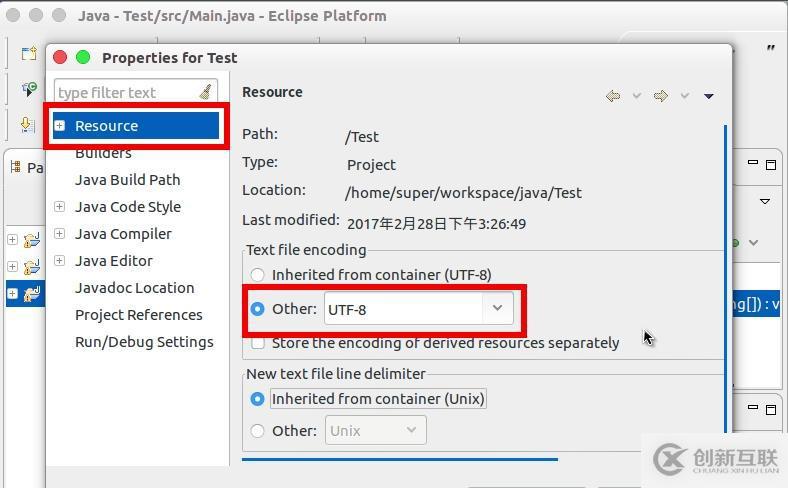Viewport: 788px width, 488px height.
Task: Click the Package Explorer tab icon
Action: click(16, 167)
